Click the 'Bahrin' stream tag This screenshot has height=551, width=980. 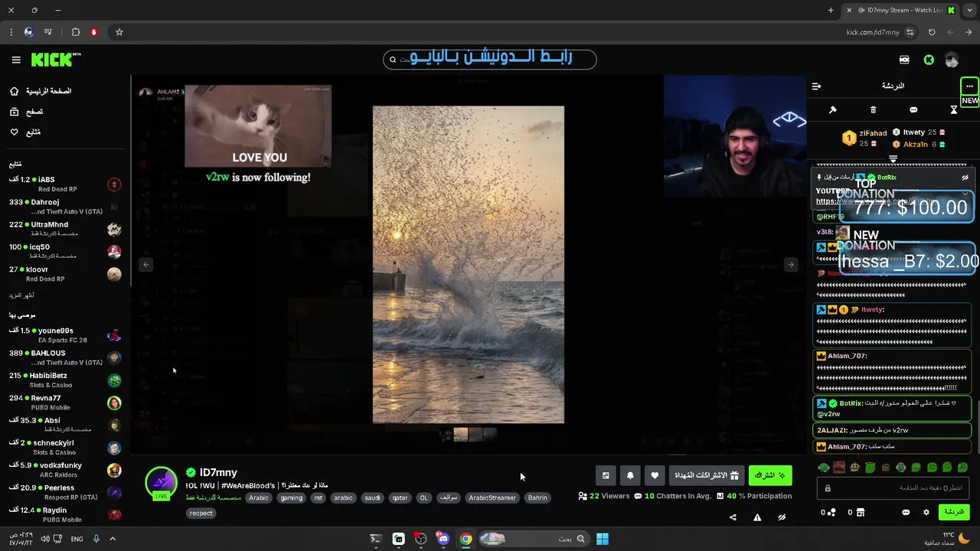click(x=537, y=497)
